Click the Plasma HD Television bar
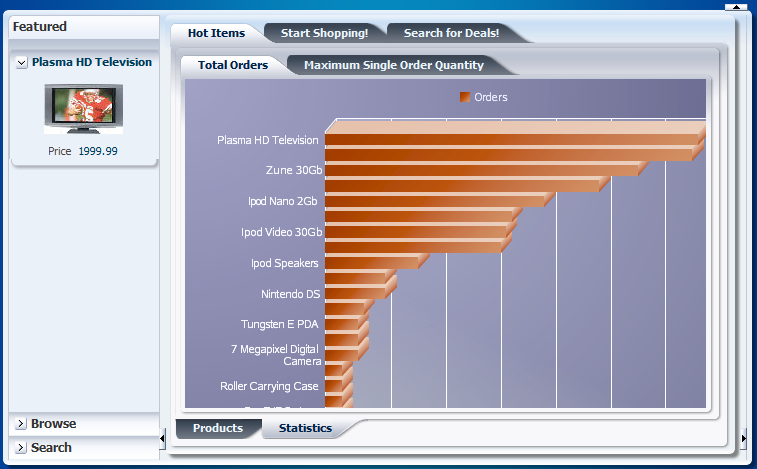Viewport: 757px width, 469px height. tap(512, 139)
